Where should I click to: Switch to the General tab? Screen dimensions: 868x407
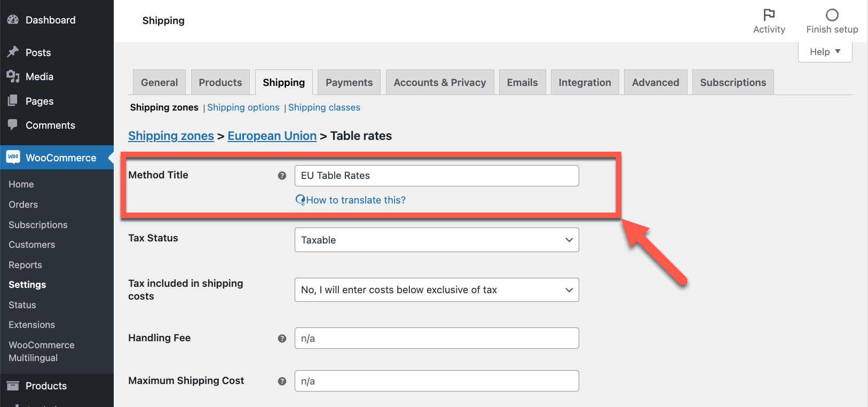(159, 82)
